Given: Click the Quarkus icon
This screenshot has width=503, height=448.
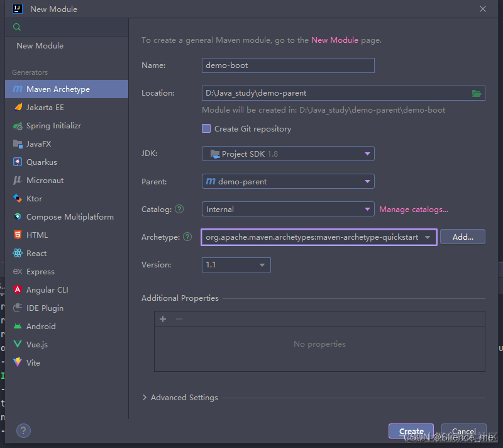Looking at the screenshot, I should coord(18,162).
